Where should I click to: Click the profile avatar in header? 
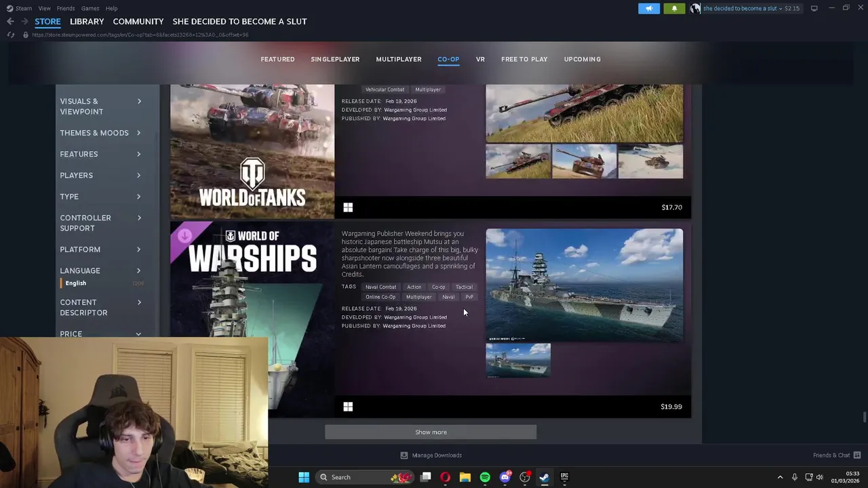(x=695, y=8)
